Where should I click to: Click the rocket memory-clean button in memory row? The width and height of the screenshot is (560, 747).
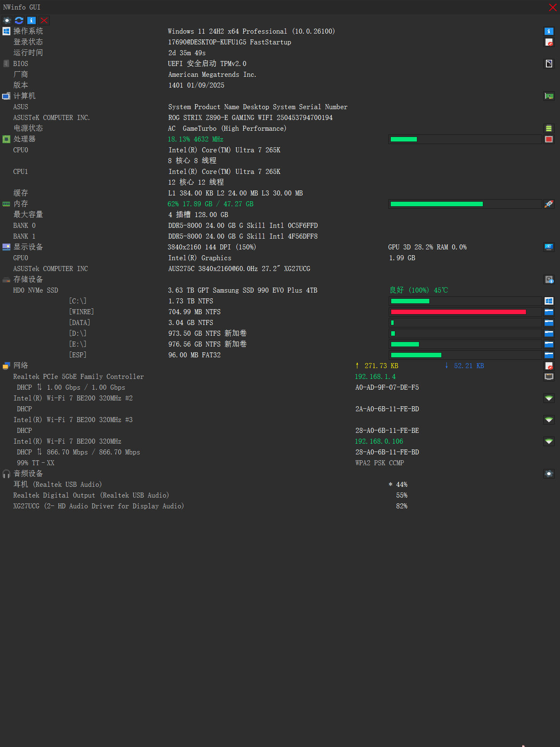point(549,204)
